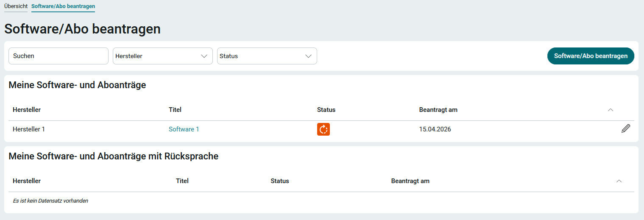644x220 pixels.
Task: Click Beantragt am header in Rücksprache table
Action: pyautogui.click(x=410, y=181)
